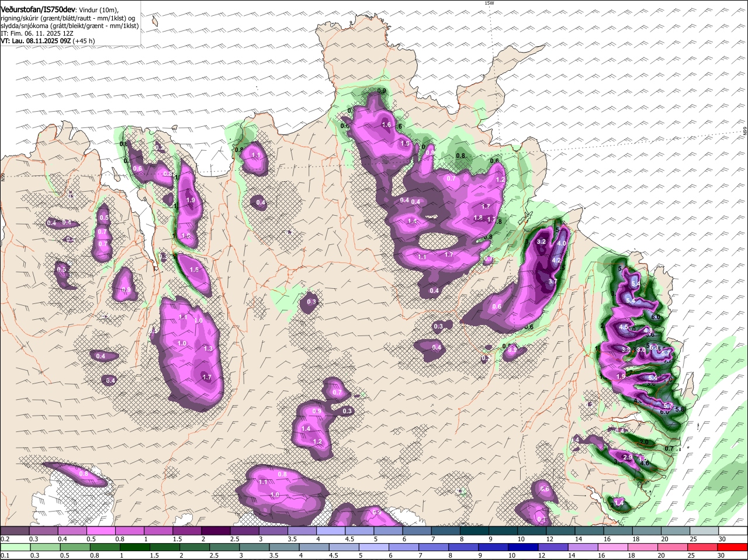This screenshot has width=748, height=560.
Task: Click the rigning/skúrir legend description line
Action: 68,18
